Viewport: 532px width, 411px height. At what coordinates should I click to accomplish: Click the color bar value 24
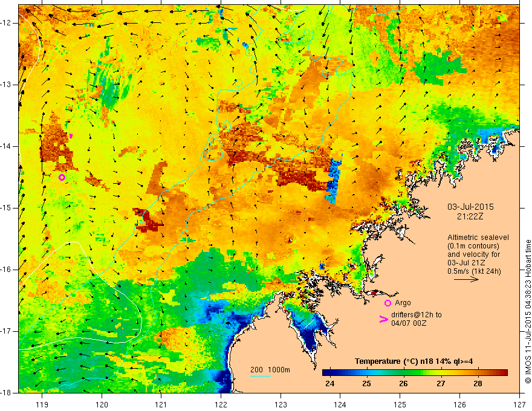click(329, 384)
